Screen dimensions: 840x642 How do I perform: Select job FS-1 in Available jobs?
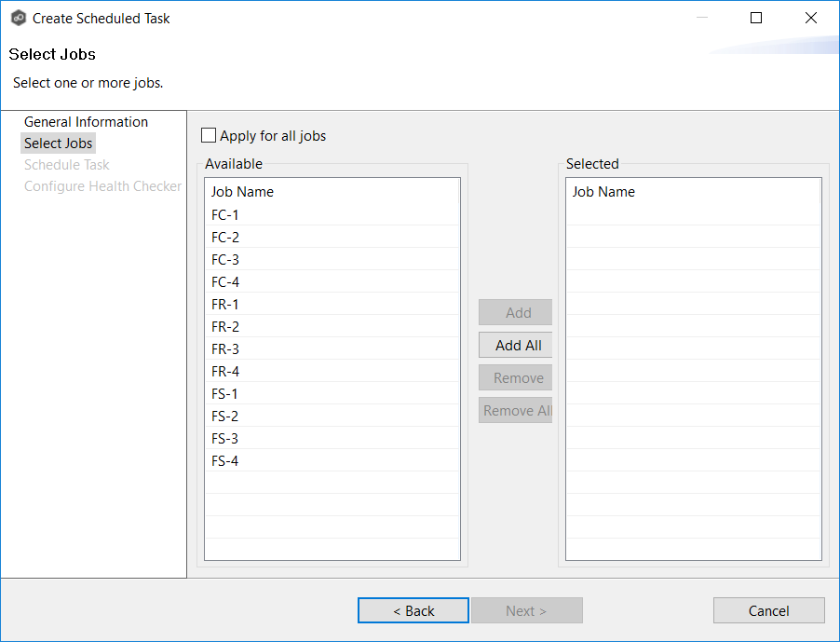click(x=224, y=393)
